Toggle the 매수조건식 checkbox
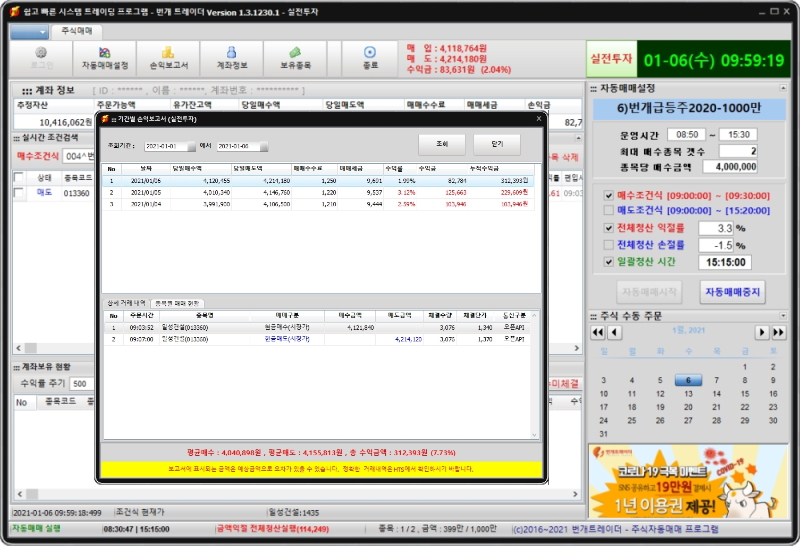800x546 pixels. point(609,196)
